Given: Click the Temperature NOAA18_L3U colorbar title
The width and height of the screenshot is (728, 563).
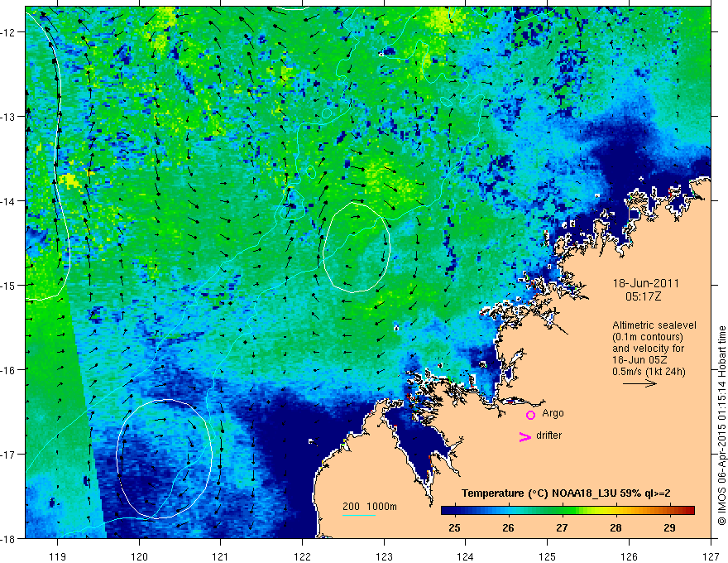Looking at the screenshot, I should [x=566, y=493].
